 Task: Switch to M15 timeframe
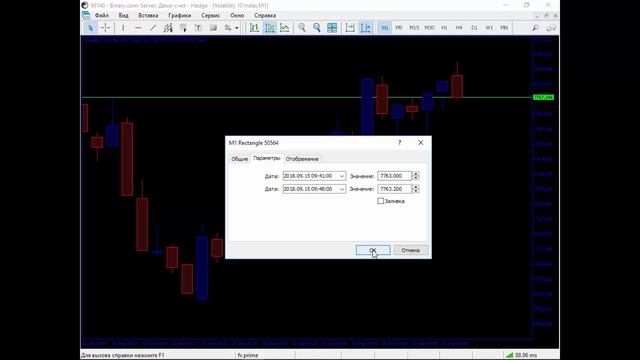(414, 28)
